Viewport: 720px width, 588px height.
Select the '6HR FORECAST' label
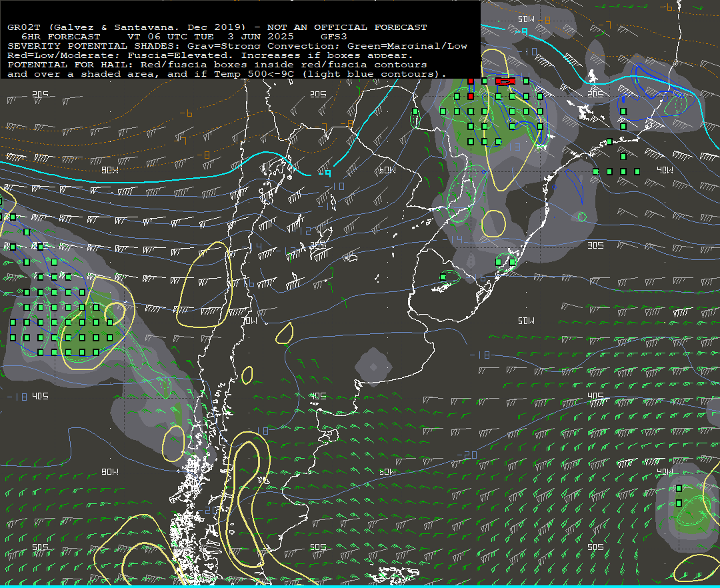click(61, 37)
